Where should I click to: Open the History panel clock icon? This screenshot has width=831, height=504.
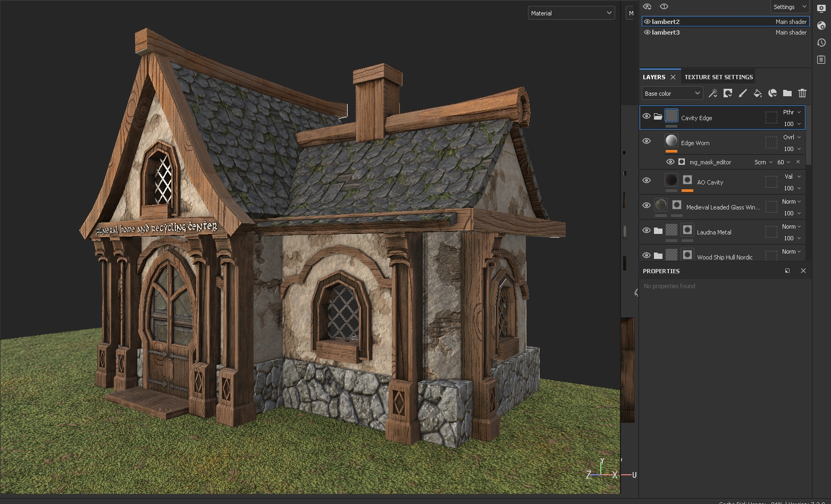(821, 43)
